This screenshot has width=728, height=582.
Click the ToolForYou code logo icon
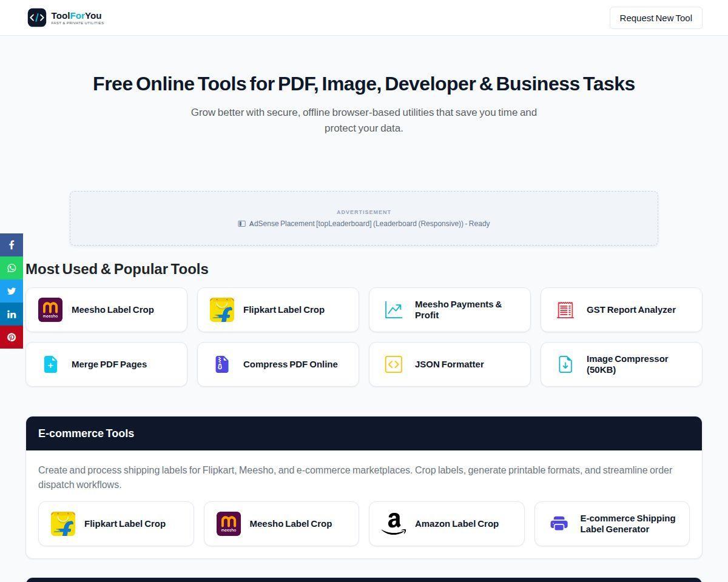click(x=37, y=18)
